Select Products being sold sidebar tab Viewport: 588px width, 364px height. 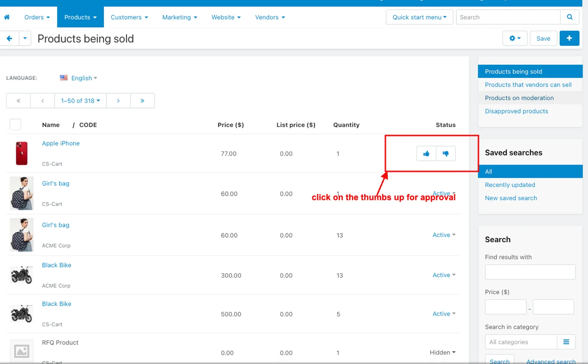[x=530, y=71]
